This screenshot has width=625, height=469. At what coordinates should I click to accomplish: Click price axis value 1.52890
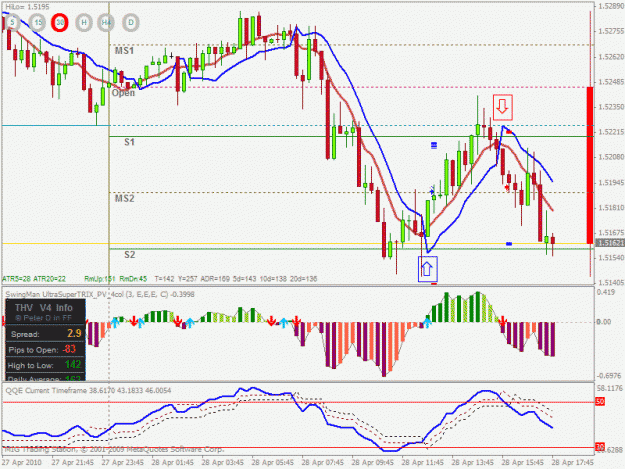click(611, 6)
